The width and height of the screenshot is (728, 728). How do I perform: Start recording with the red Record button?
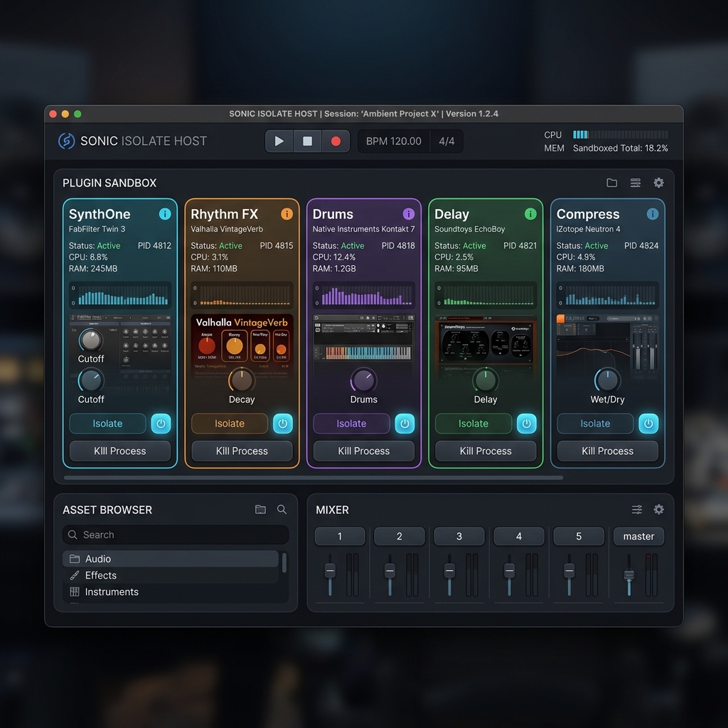tap(336, 141)
